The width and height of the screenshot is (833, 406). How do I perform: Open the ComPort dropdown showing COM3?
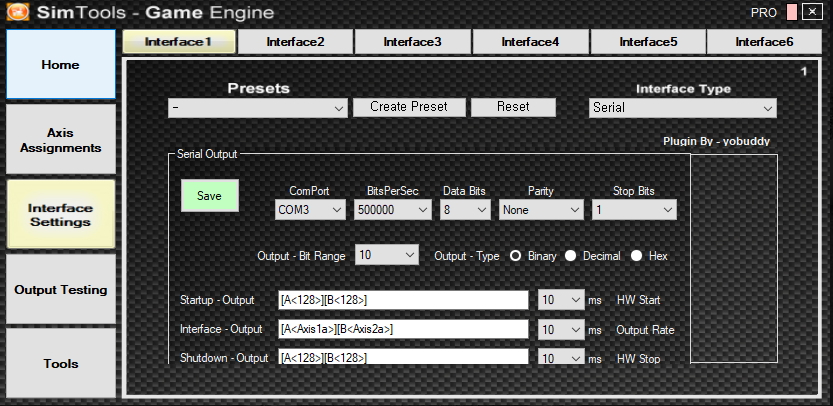310,210
